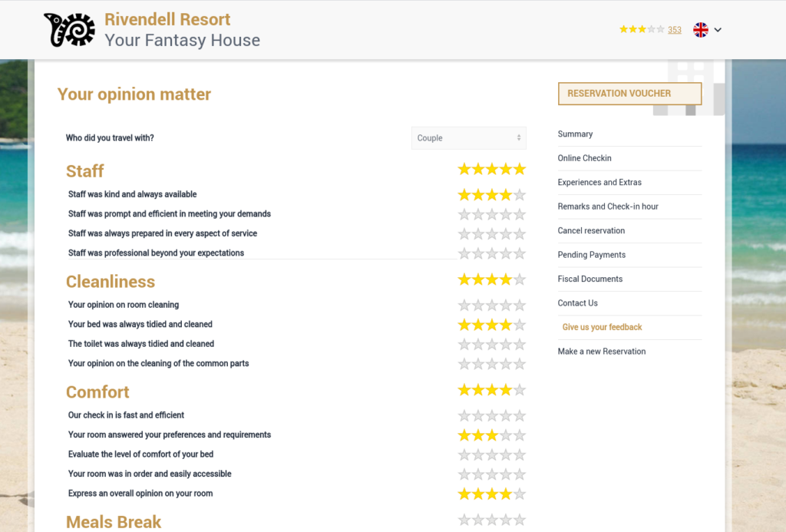Rate 'Staff was always prepared' with the first star
Image resolution: width=786 pixels, height=532 pixels.
[464, 233]
